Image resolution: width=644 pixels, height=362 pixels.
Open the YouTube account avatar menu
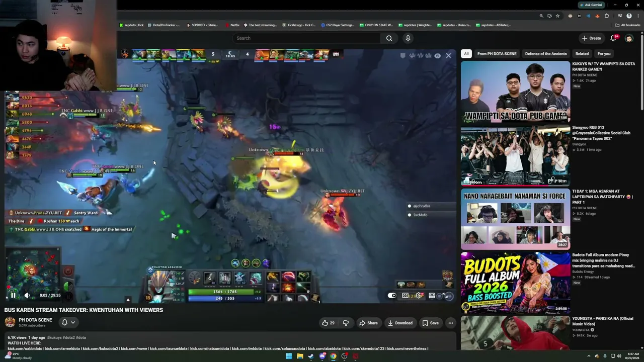[x=629, y=38]
